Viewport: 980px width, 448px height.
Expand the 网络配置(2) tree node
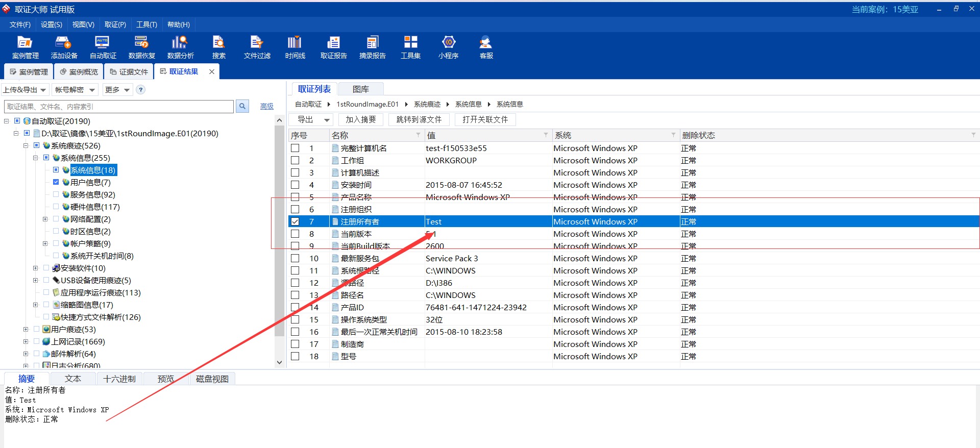[x=45, y=219]
